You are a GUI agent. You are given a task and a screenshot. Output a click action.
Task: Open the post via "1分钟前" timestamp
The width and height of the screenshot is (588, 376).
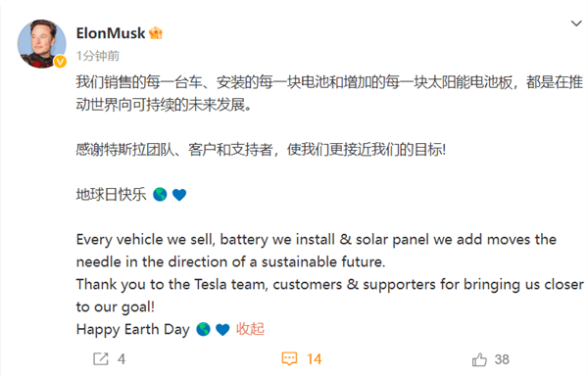[x=97, y=56]
